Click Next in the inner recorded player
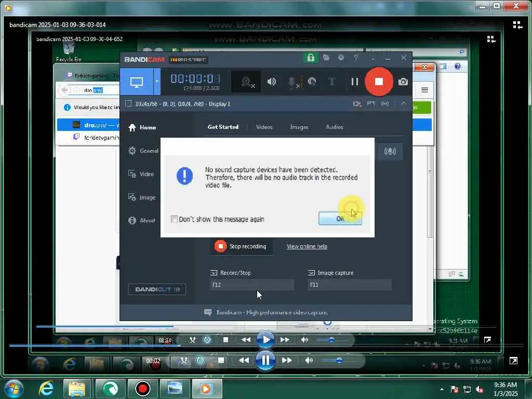 [285, 340]
